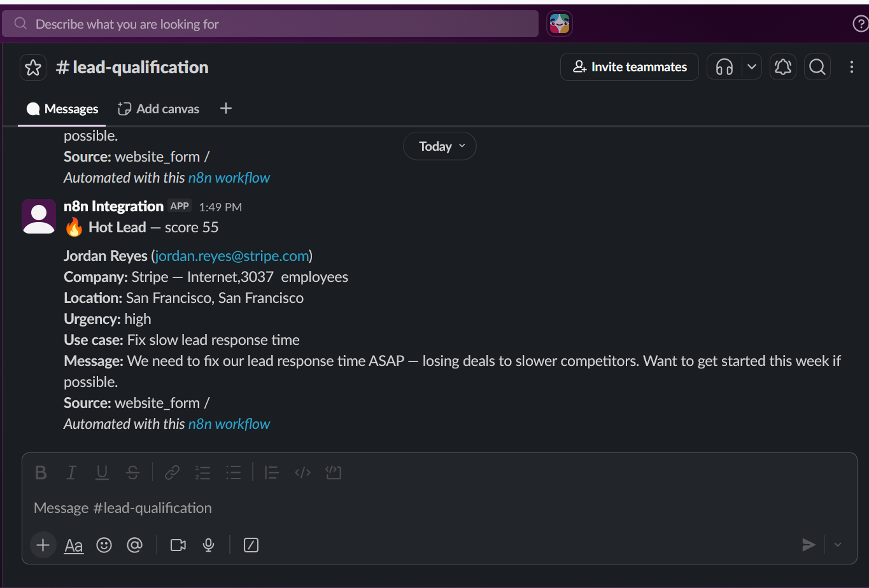Open huddle options dropdown arrow
Viewport: 869px width, 588px height.
(752, 67)
